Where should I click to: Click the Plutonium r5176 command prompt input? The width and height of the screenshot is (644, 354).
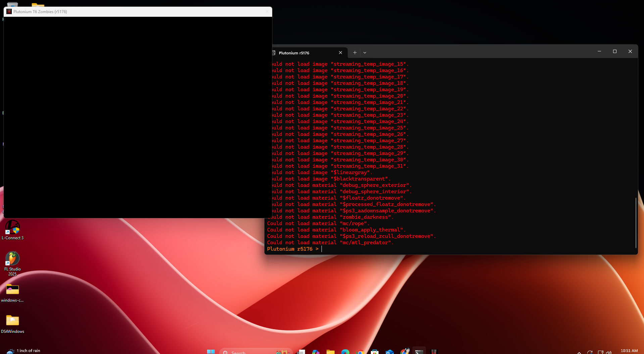[369, 249]
